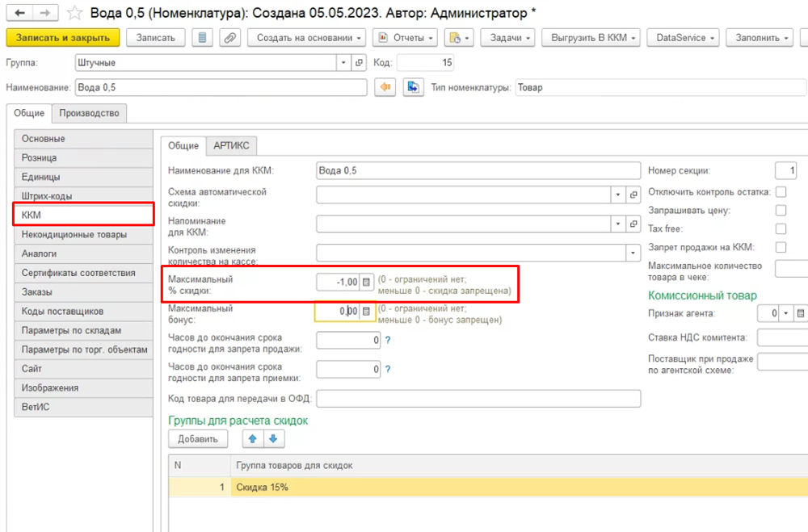This screenshot has width=808, height=532.
Task: Add this item to favorites with star
Action: pyautogui.click(x=74, y=13)
